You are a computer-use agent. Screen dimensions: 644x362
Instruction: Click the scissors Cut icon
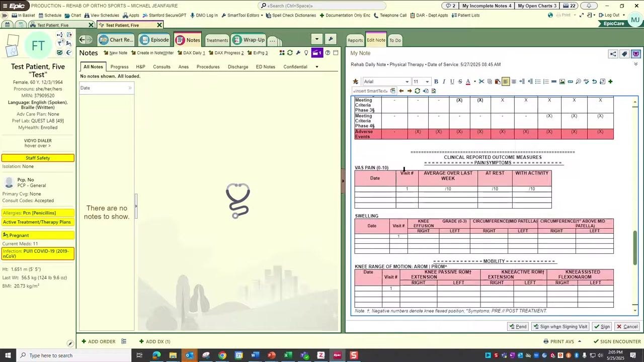click(481, 81)
